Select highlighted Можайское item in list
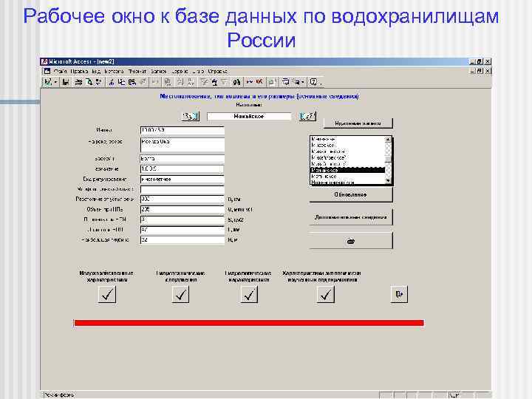Image resolution: width=532 pixels, height=399 pixels. click(347, 170)
